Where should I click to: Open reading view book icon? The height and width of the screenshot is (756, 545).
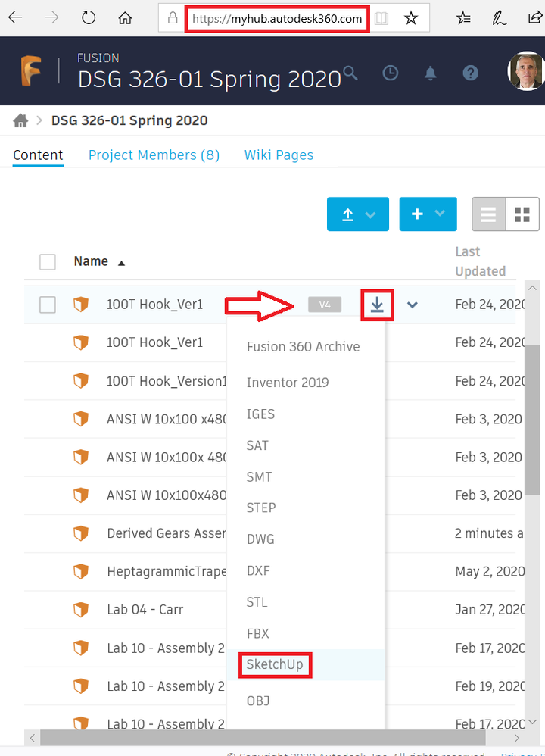381,18
